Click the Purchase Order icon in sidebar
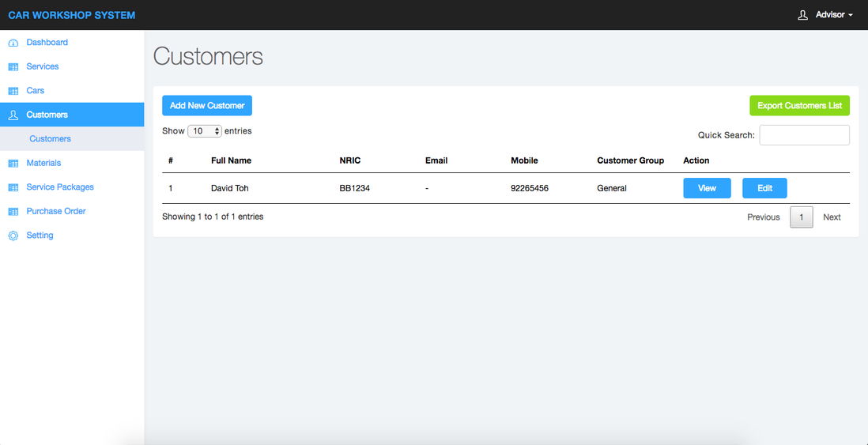 13,212
